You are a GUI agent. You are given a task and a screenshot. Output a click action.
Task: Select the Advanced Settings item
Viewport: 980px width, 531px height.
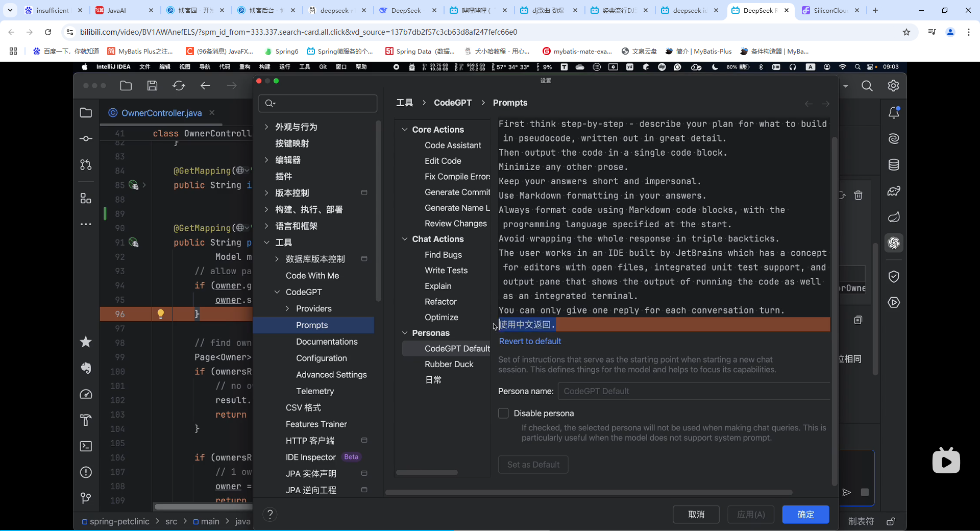[331, 375]
